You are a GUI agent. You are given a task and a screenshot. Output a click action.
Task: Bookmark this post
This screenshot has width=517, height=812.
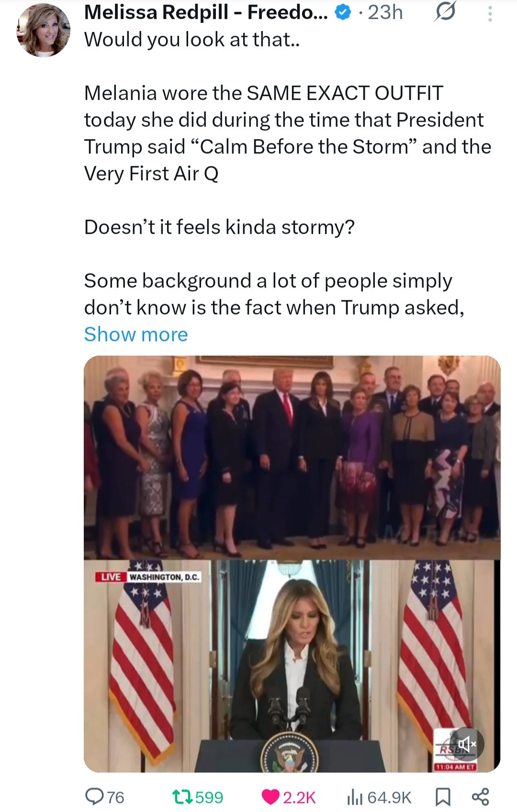pyautogui.click(x=443, y=797)
